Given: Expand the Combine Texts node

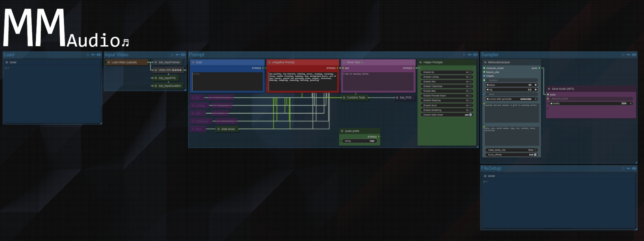Looking at the screenshot, I should pyautogui.click(x=344, y=98).
